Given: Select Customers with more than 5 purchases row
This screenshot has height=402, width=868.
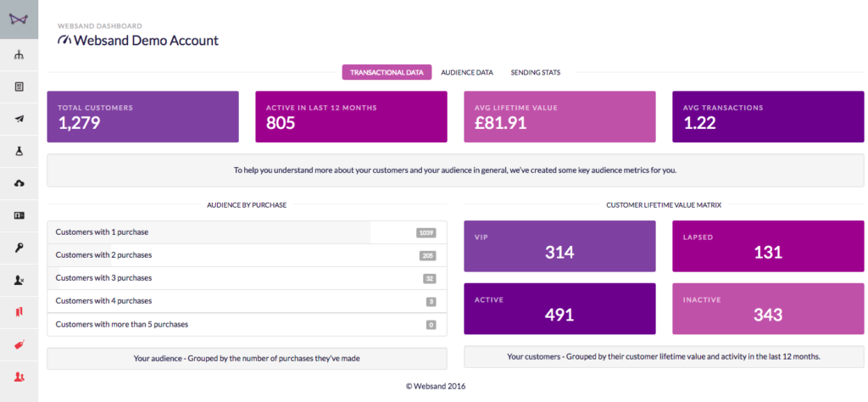Looking at the screenshot, I should pyautogui.click(x=247, y=325).
